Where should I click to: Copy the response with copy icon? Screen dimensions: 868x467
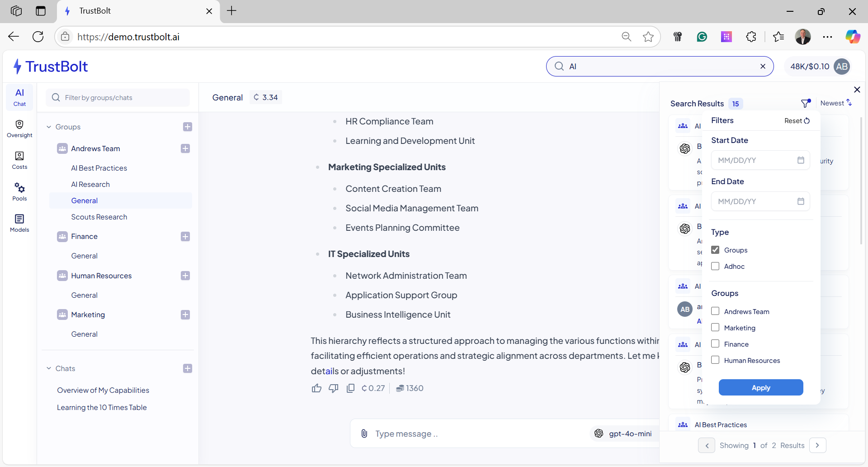pyautogui.click(x=350, y=388)
